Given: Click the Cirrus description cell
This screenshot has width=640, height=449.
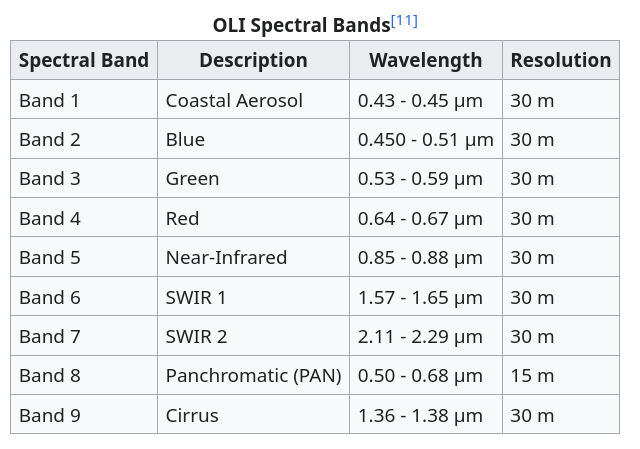Looking at the screenshot, I should click(x=192, y=415).
